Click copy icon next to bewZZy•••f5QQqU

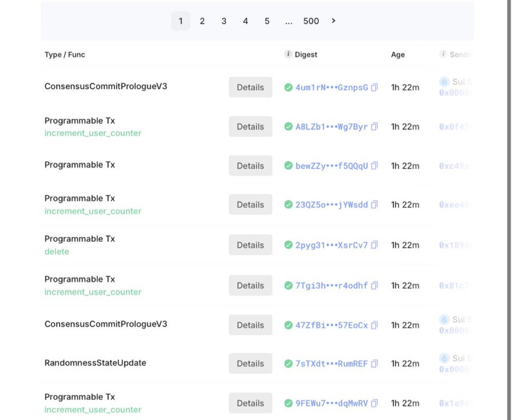pos(374,166)
